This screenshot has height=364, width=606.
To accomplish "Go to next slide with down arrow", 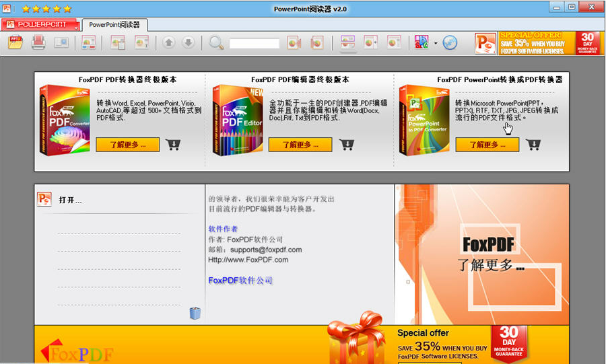I will point(189,42).
